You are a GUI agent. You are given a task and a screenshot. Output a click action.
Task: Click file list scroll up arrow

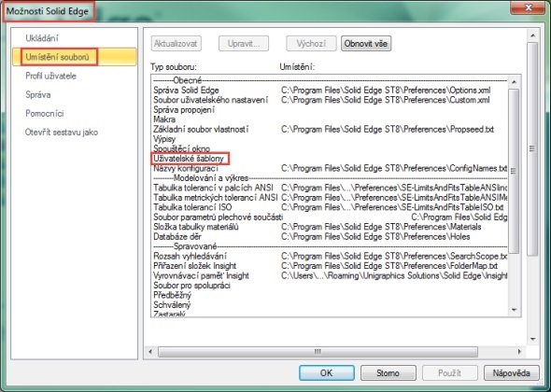coord(514,82)
